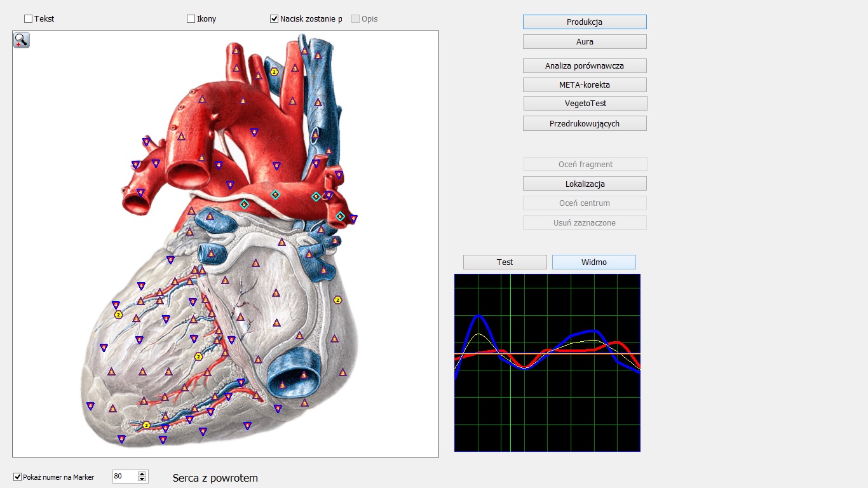Click the marker size field showing 80

pyautogui.click(x=125, y=477)
